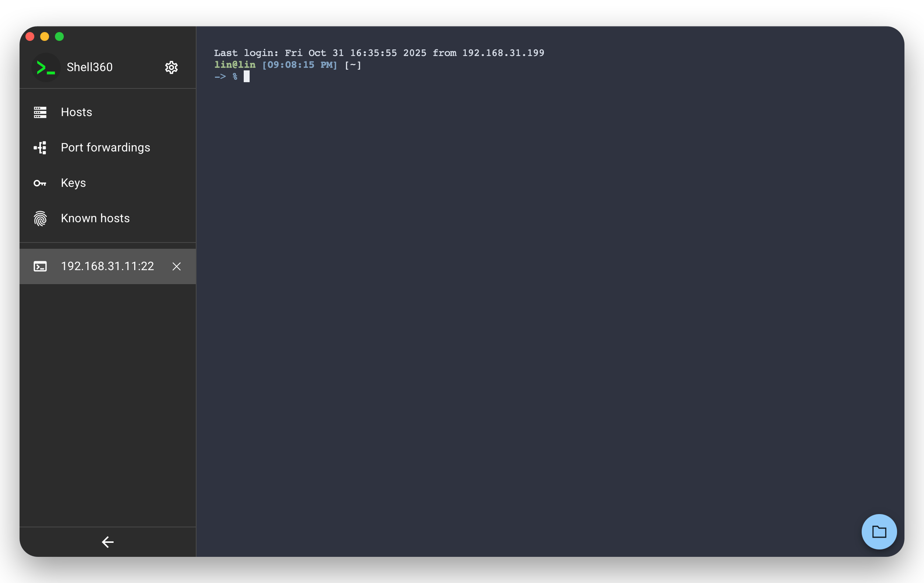Click the Hosts server-rack icon
Image resolution: width=924 pixels, height=583 pixels.
point(40,112)
